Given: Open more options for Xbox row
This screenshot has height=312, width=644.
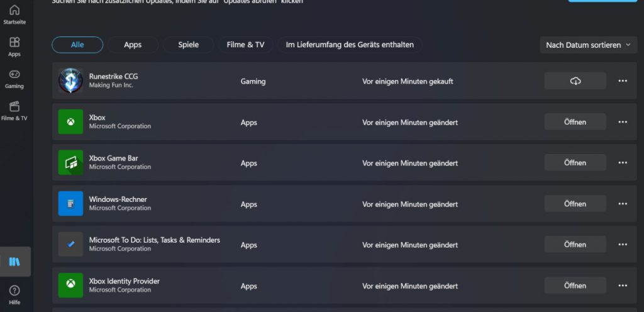Looking at the screenshot, I should (623, 122).
